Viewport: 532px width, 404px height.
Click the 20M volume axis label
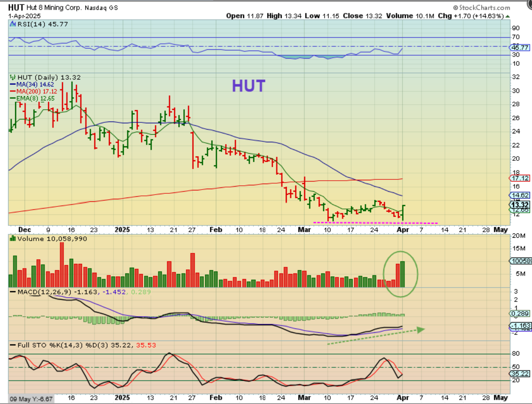519,236
